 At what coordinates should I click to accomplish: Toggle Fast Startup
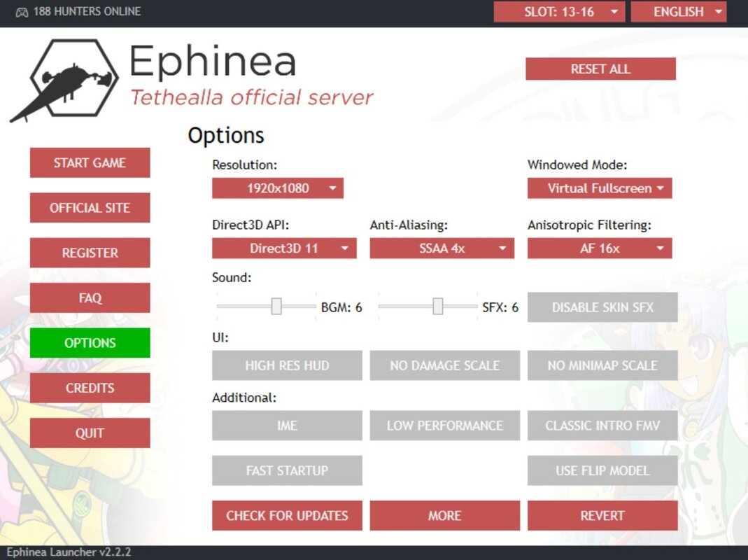click(x=287, y=470)
